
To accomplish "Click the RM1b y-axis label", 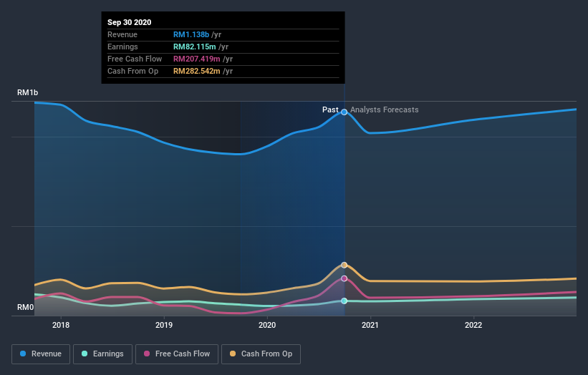I will coord(27,92).
